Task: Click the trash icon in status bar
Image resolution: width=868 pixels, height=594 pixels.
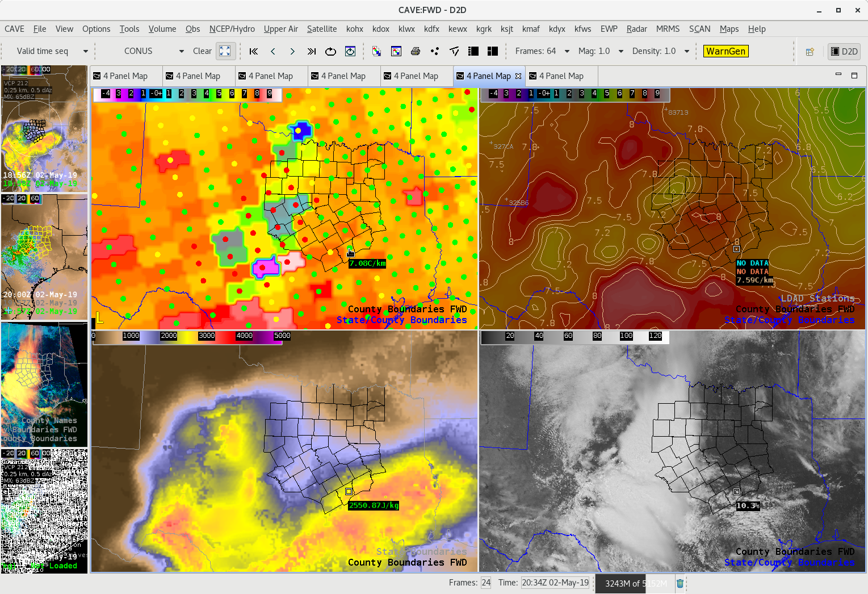Action: tap(680, 583)
